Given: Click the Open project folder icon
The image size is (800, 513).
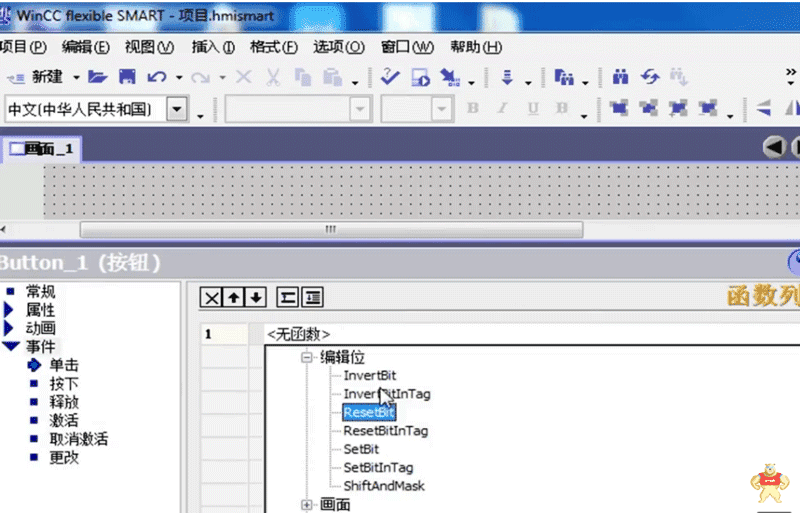Looking at the screenshot, I should (x=97, y=77).
